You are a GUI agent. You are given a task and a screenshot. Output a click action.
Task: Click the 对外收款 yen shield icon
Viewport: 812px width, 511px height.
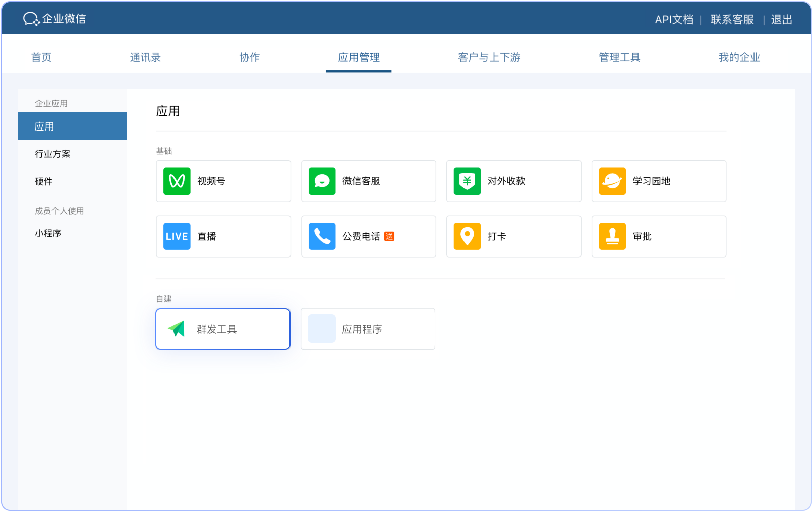tap(468, 181)
